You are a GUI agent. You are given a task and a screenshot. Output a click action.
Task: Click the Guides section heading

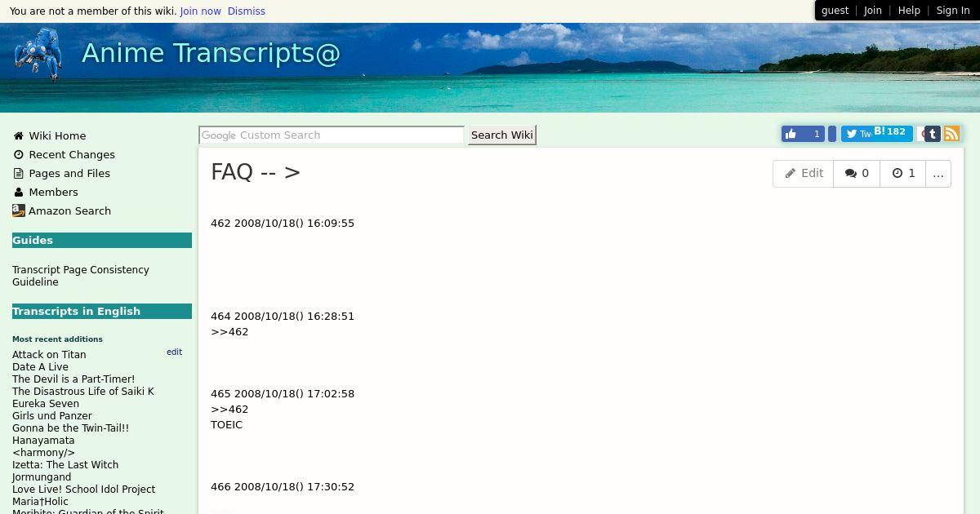[x=102, y=240]
